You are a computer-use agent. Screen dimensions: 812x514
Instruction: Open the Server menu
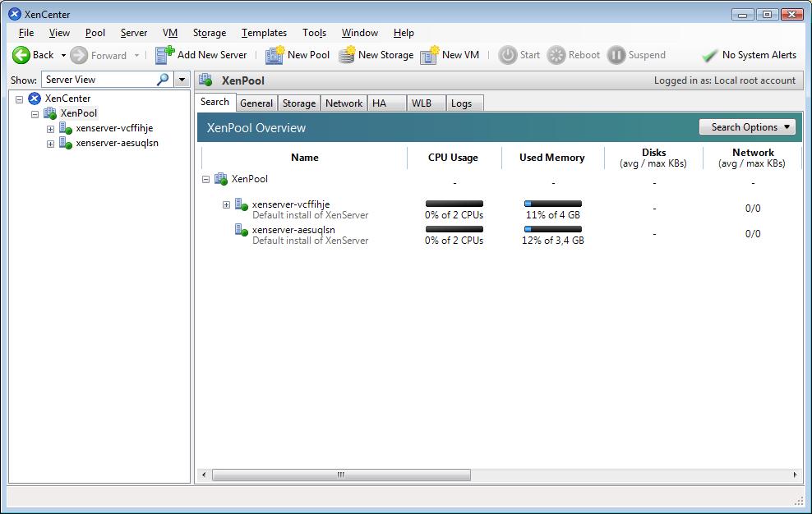pyautogui.click(x=134, y=33)
